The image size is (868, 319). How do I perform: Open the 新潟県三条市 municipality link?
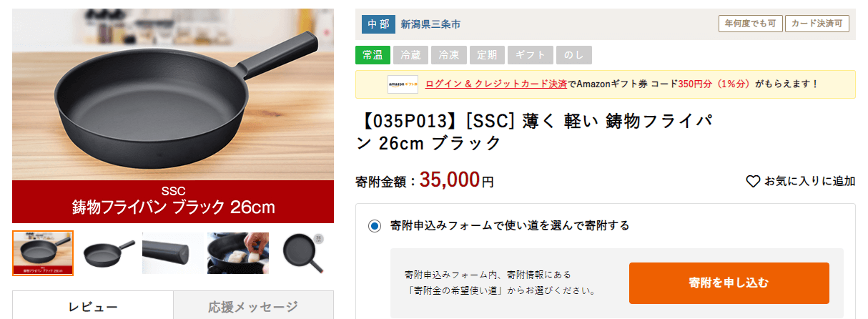(430, 24)
